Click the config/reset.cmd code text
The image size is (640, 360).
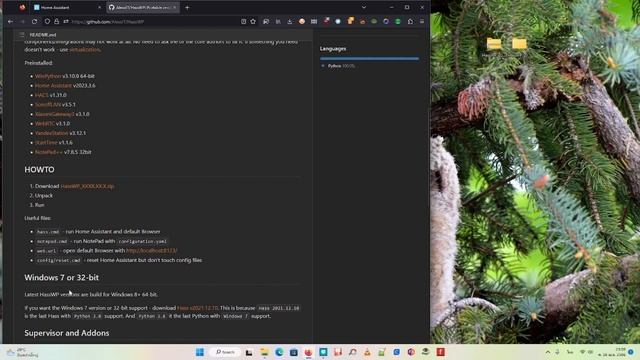pos(59,260)
